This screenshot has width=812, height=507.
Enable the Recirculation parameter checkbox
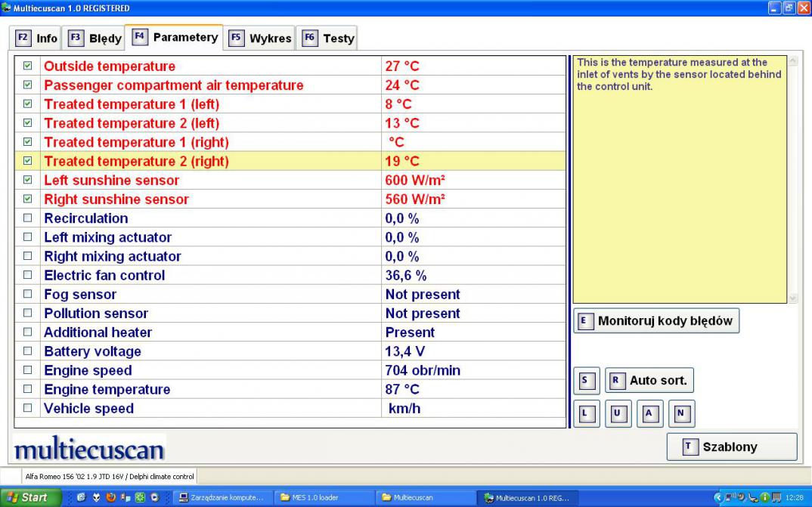(28, 218)
